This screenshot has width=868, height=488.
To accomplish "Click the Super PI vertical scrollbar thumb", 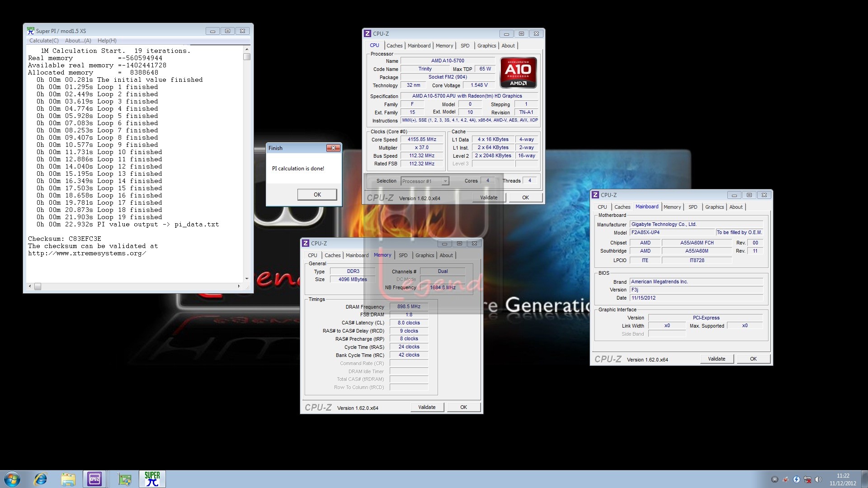I will (x=246, y=57).
